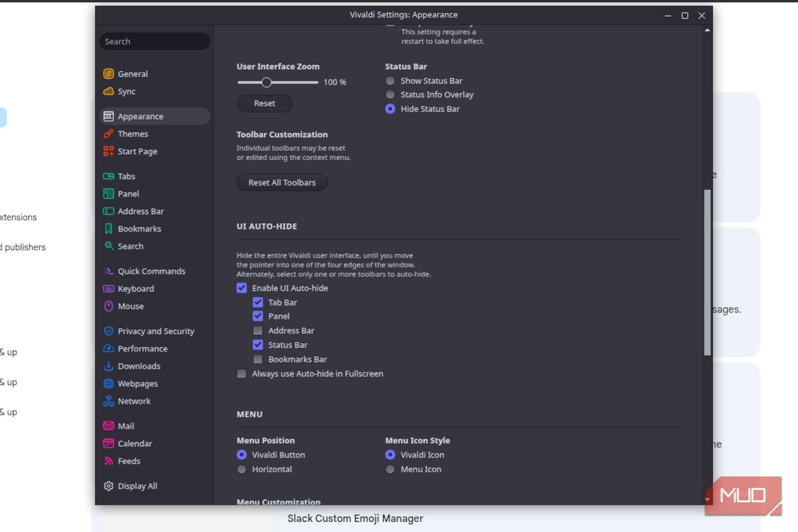Select Show Status Bar radio option

390,80
